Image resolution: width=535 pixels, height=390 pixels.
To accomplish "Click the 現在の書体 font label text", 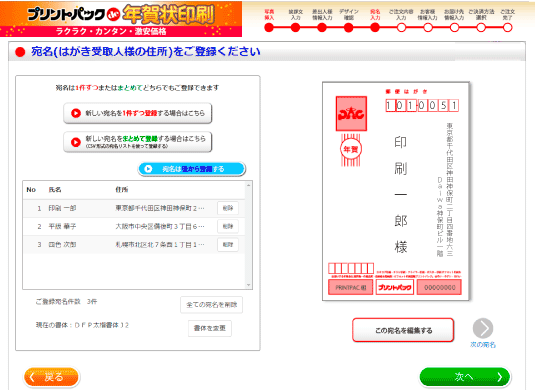I will pyautogui.click(x=82, y=325).
